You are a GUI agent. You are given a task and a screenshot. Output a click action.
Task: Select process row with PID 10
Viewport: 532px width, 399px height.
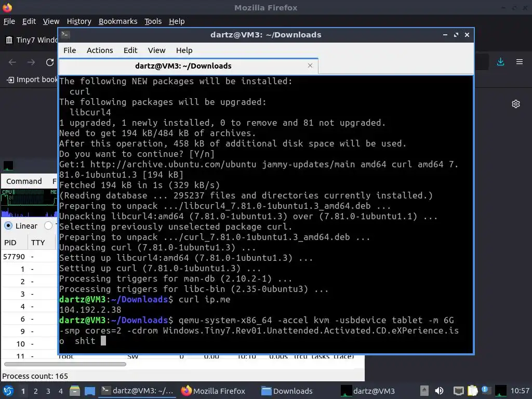[x=30, y=344]
